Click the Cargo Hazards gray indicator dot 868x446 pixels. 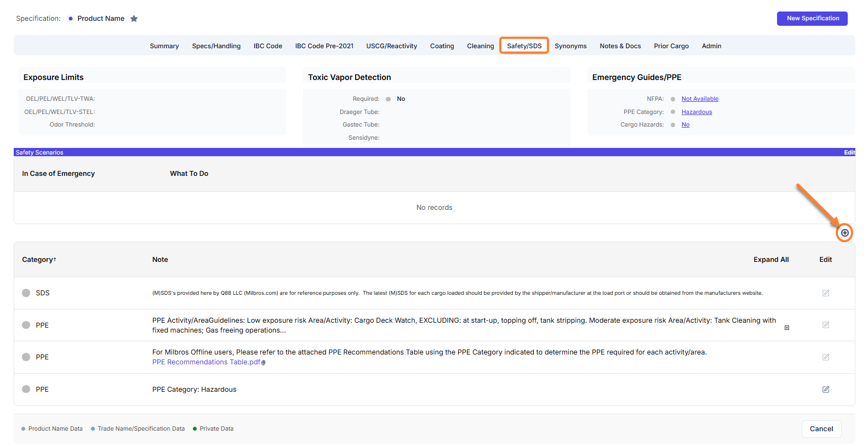(673, 125)
